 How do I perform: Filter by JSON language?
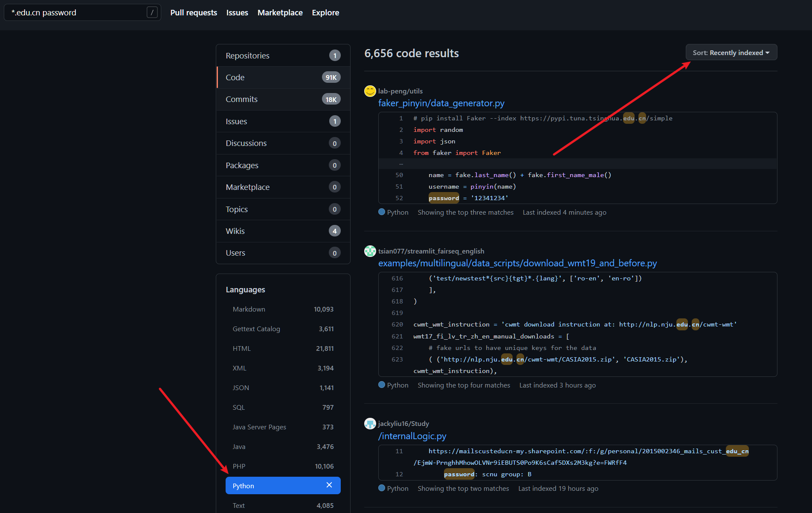[283, 388]
